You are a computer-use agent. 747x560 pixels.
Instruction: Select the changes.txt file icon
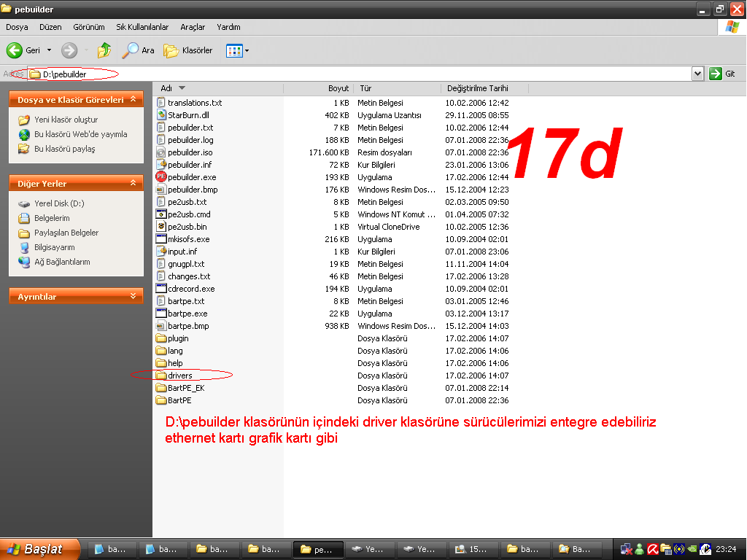161,276
